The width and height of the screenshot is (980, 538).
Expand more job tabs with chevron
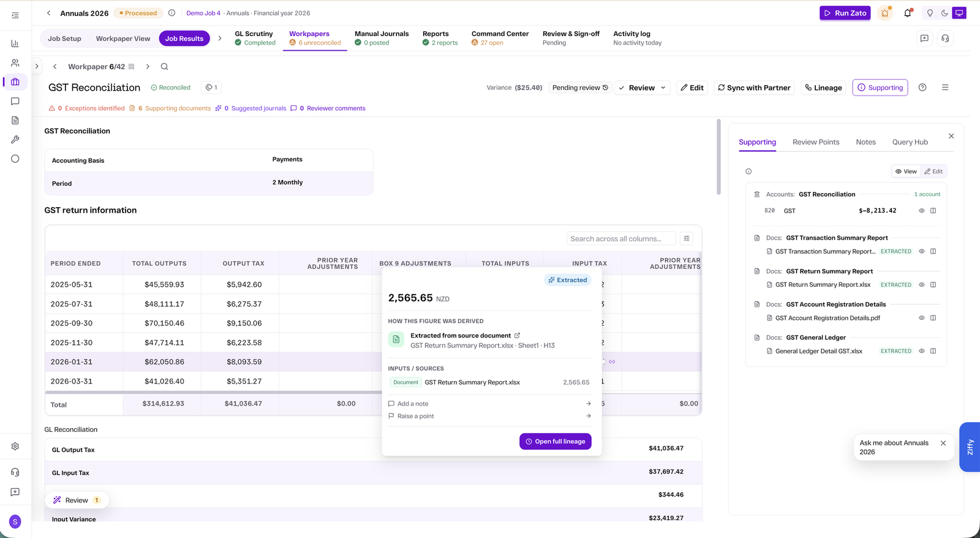click(220, 38)
